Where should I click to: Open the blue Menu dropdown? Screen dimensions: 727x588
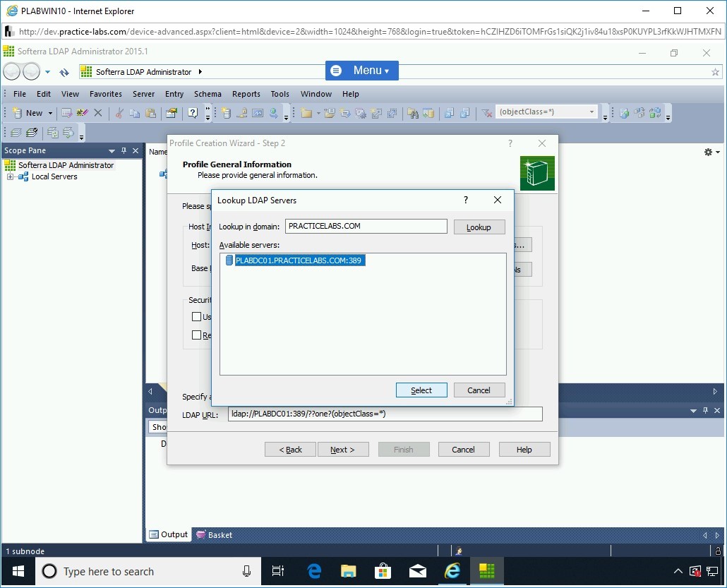tap(362, 71)
